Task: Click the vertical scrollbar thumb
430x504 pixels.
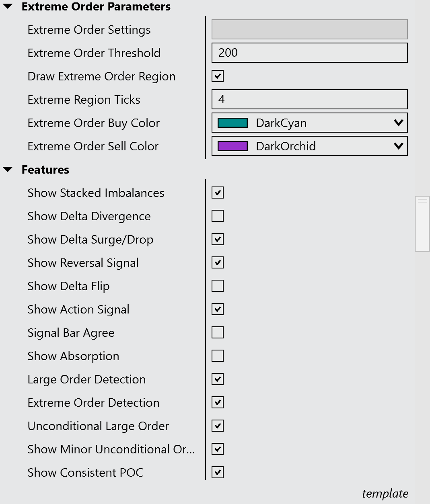Action: [x=422, y=224]
